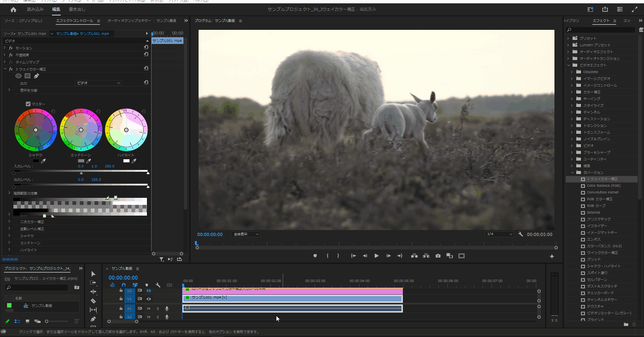Switch to the 書き出し workspace tab
Image resolution: width=644 pixels, height=337 pixels.
[x=77, y=9]
